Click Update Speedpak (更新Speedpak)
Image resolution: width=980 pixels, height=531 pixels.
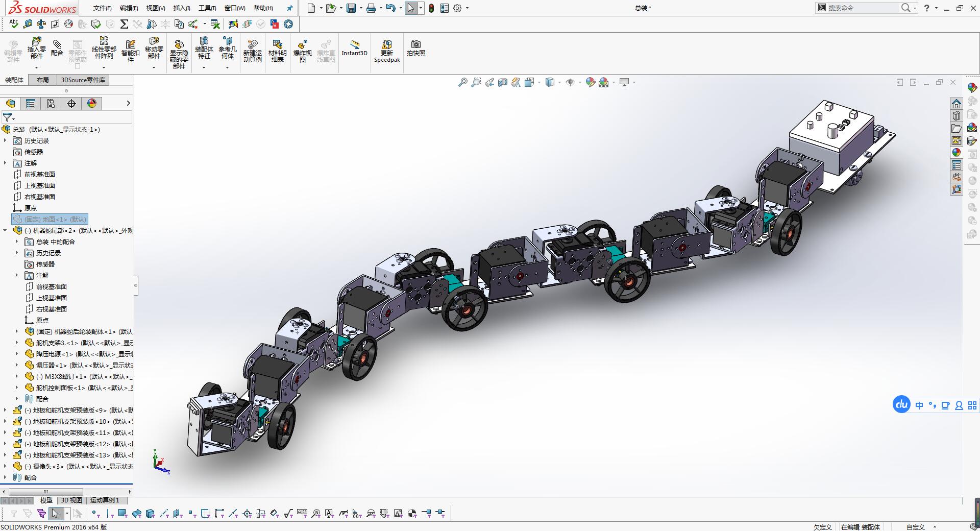[387, 51]
